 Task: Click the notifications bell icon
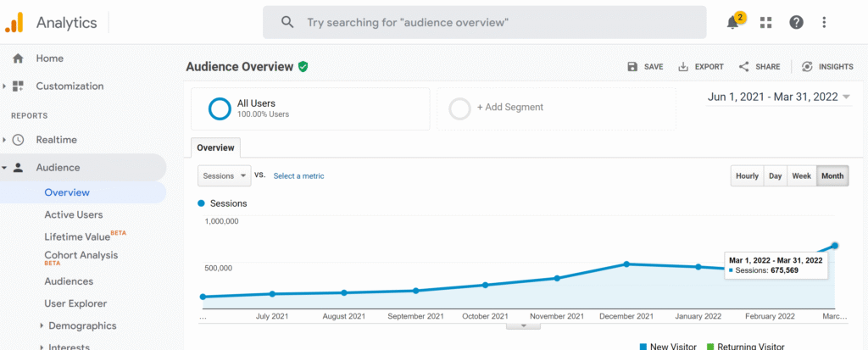click(733, 23)
